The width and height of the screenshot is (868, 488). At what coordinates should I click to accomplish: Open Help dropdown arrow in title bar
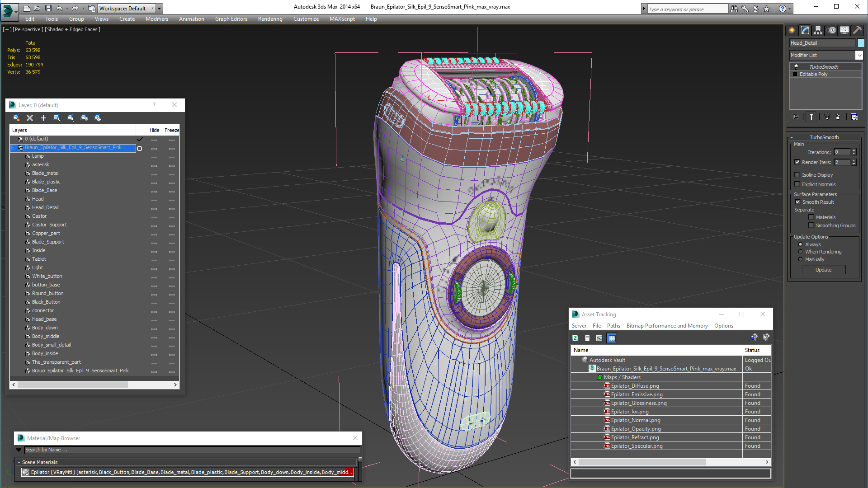coord(790,9)
